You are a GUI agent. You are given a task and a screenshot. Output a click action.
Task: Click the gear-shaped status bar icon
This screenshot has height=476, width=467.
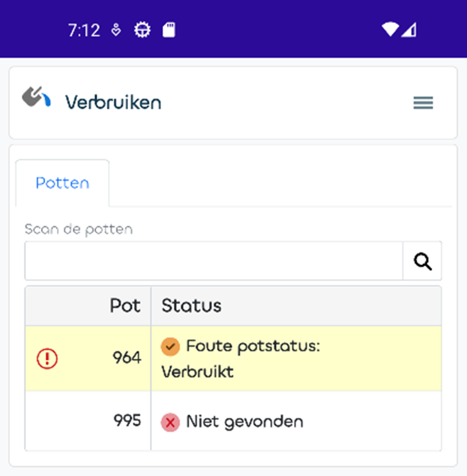coord(143,30)
